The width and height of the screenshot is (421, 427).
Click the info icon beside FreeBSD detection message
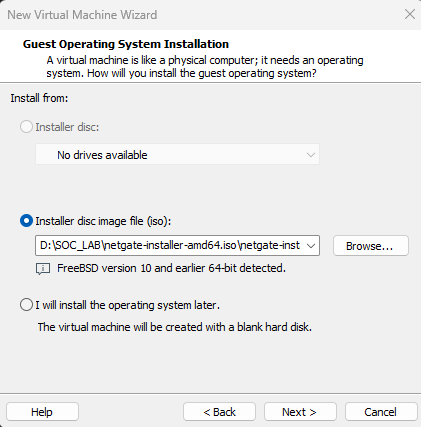[x=43, y=269]
